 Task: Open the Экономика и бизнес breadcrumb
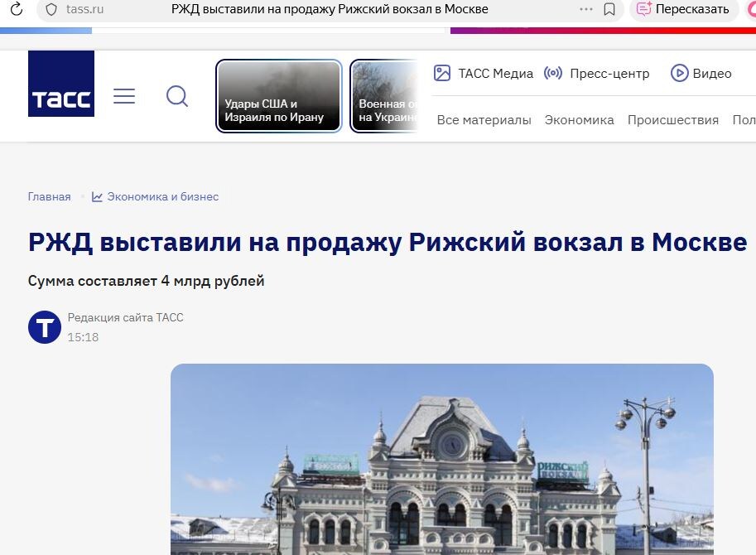coord(162,196)
